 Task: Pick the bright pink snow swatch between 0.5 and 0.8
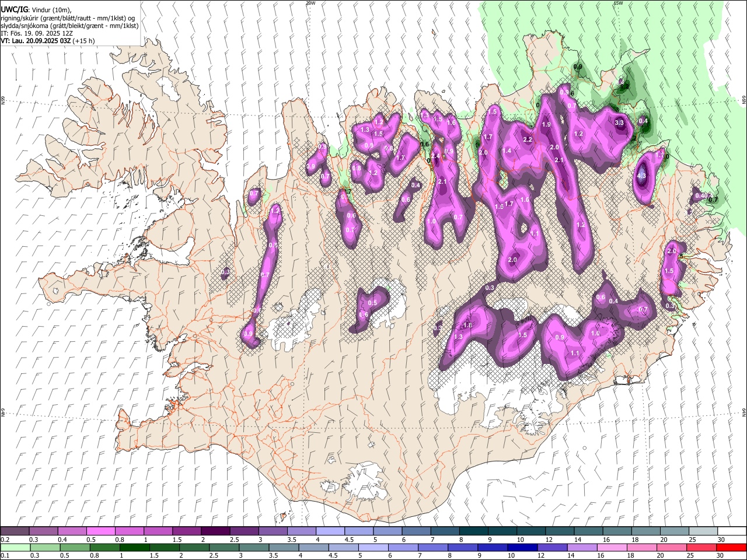100,531
